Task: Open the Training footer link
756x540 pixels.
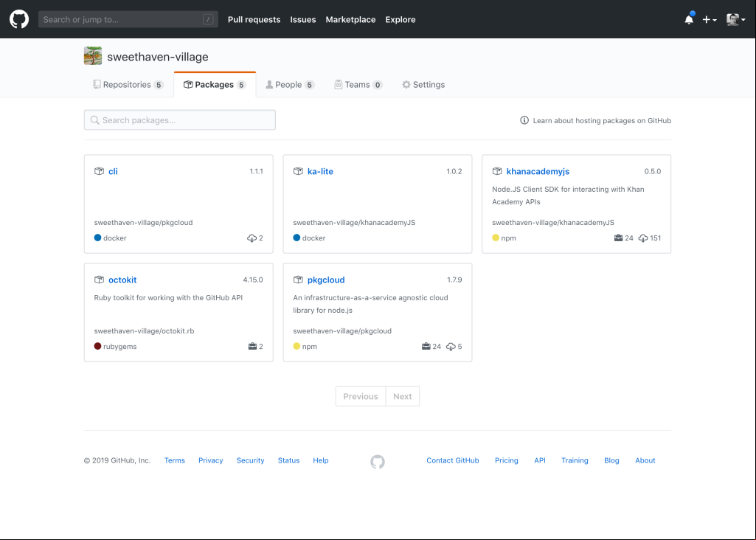Action: tap(575, 460)
